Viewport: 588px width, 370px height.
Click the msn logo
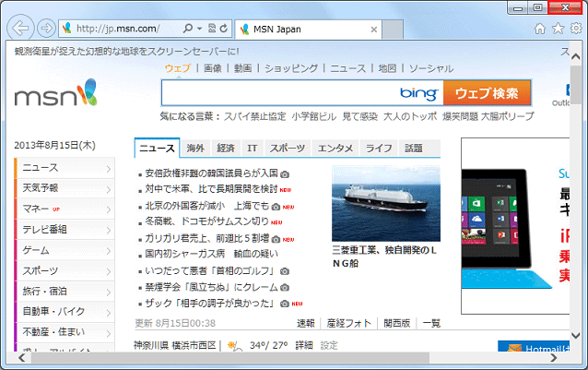(55, 93)
